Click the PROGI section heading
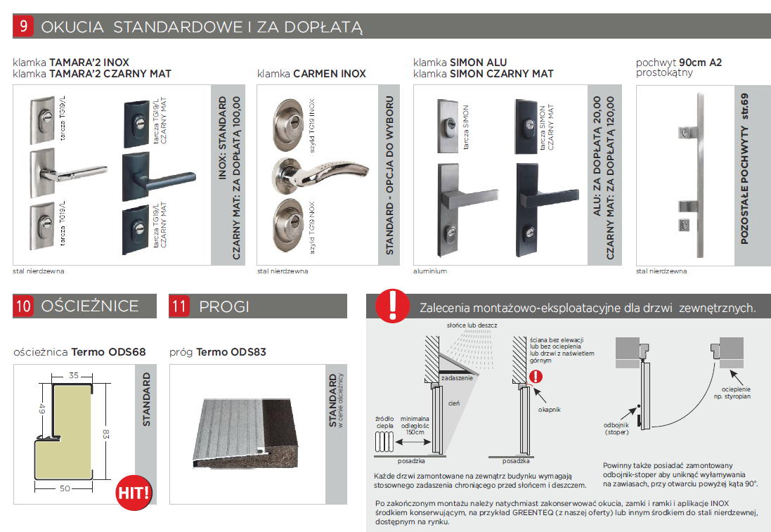The width and height of the screenshot is (771, 532). [224, 306]
